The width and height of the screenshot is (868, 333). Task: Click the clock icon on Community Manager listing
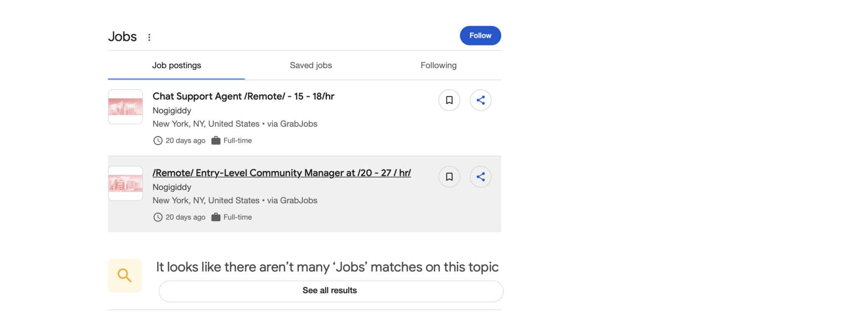pos(158,217)
